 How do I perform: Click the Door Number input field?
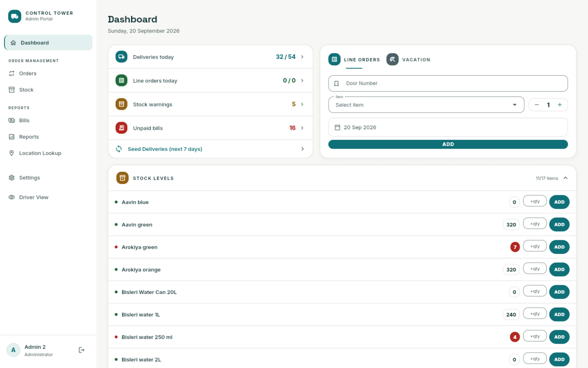[448, 83]
